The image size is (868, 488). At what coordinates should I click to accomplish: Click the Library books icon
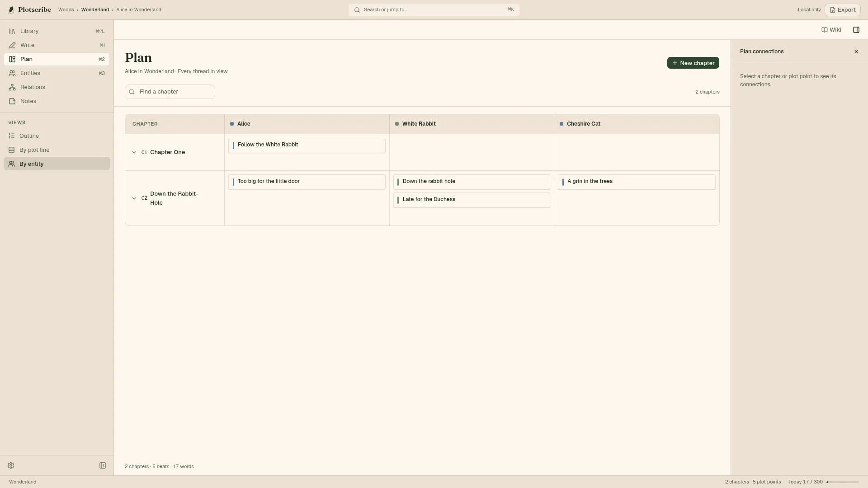pos(12,31)
